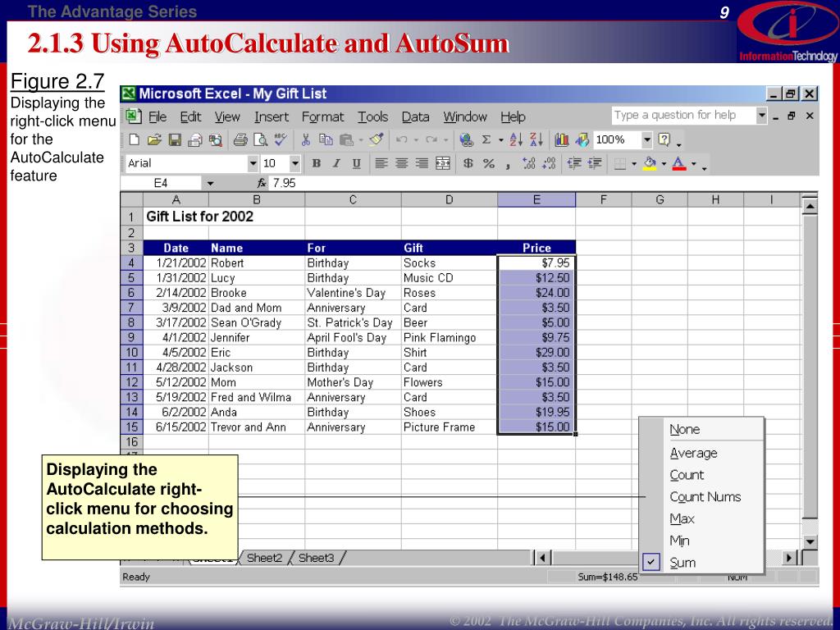Open the font size 10 dropdown
This screenshot has width=840, height=630.
pyautogui.click(x=294, y=163)
